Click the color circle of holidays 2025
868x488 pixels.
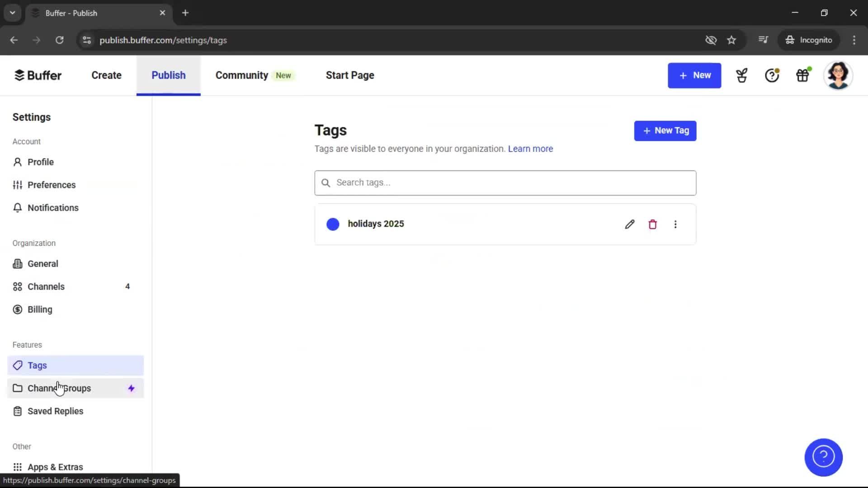pyautogui.click(x=332, y=224)
